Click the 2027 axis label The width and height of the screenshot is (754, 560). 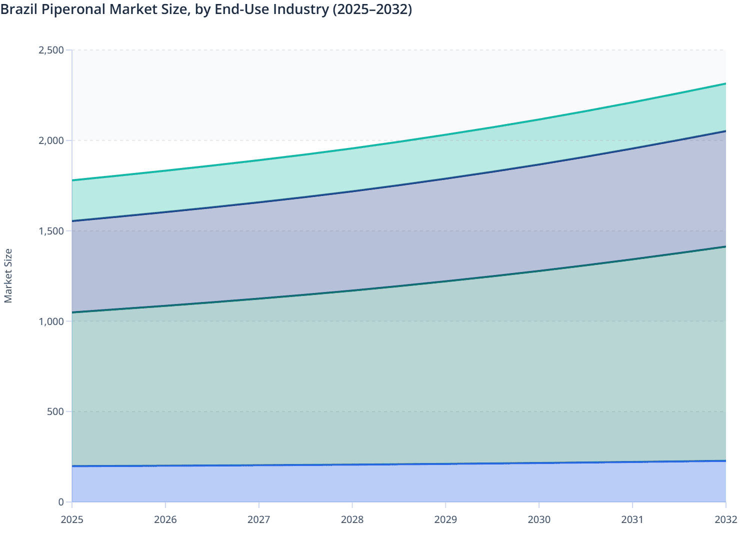pyautogui.click(x=259, y=520)
